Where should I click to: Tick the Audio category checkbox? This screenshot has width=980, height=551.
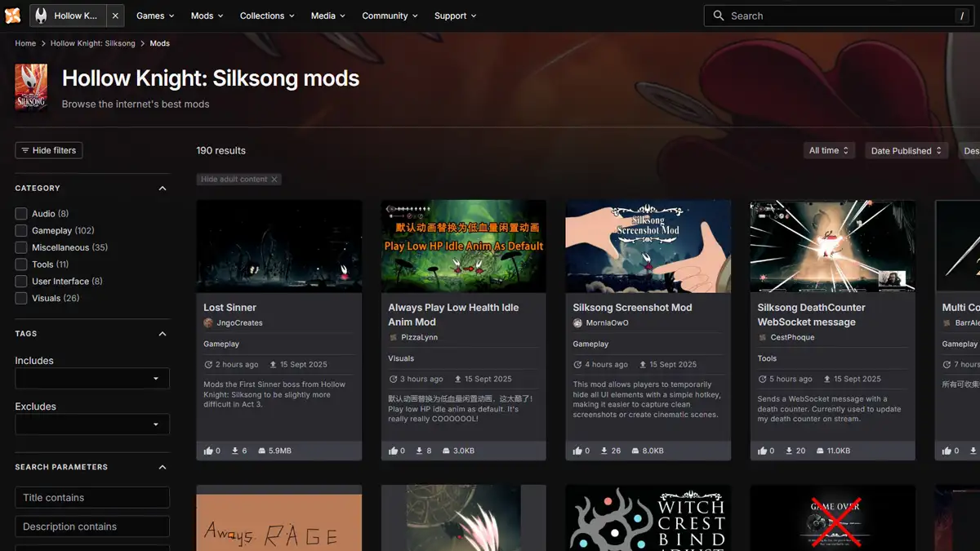click(x=21, y=214)
